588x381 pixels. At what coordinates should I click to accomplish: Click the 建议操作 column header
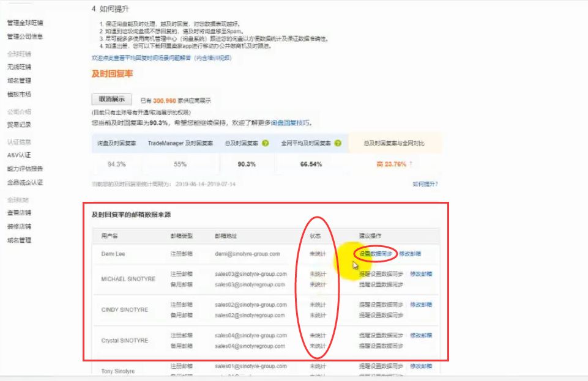click(x=370, y=235)
